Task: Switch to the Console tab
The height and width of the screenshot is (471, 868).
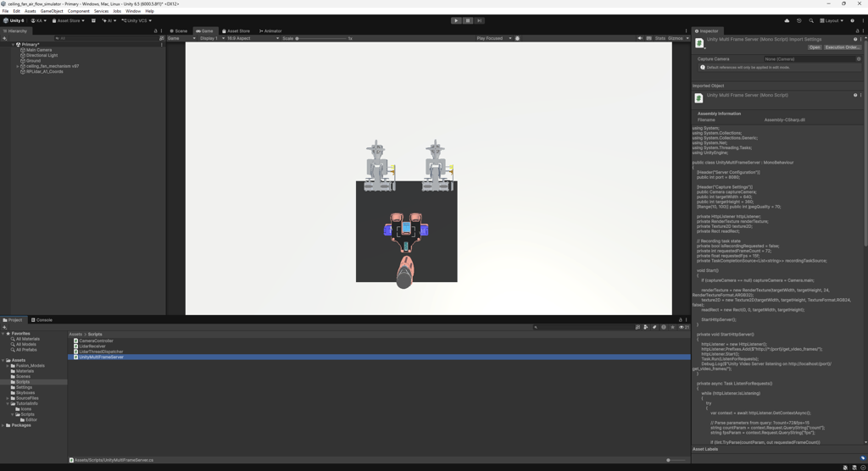Action: [x=42, y=320]
